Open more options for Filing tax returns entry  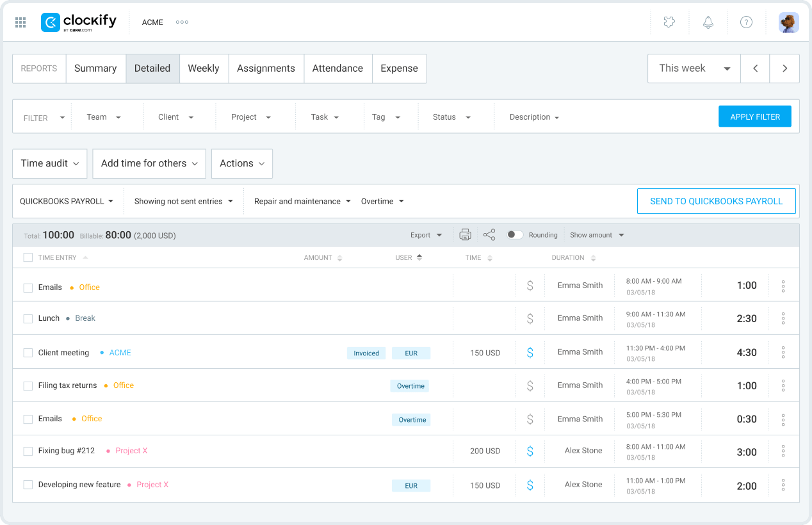[x=783, y=385]
